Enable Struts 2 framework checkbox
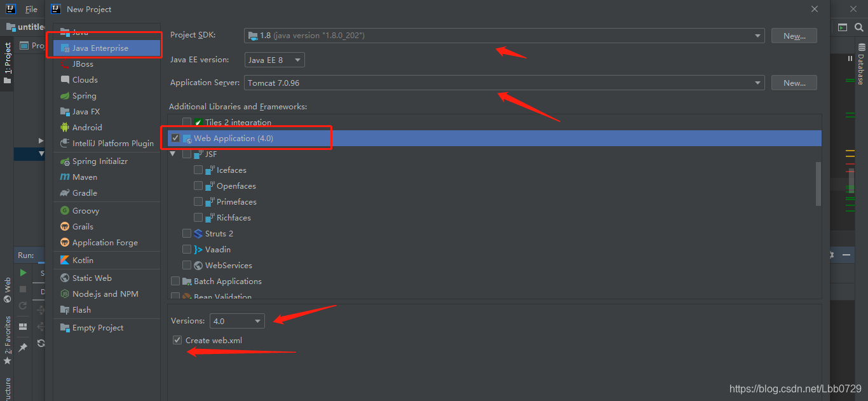 click(187, 234)
